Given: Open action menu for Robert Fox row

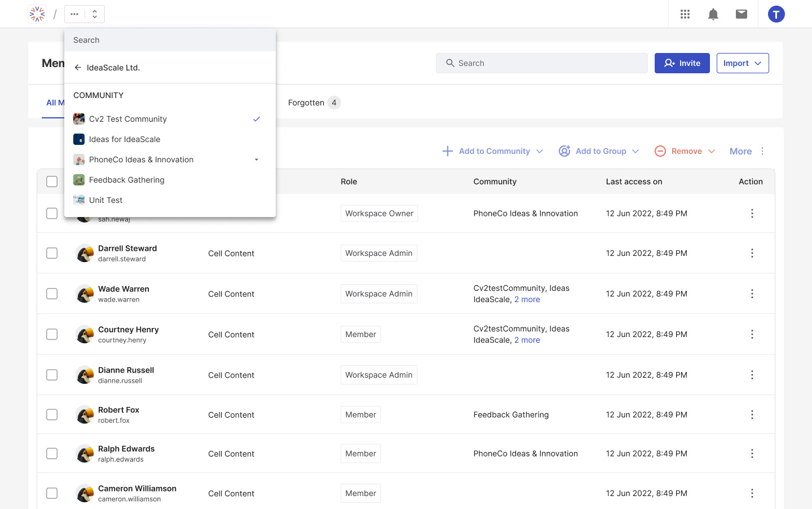Looking at the screenshot, I should pyautogui.click(x=752, y=415).
